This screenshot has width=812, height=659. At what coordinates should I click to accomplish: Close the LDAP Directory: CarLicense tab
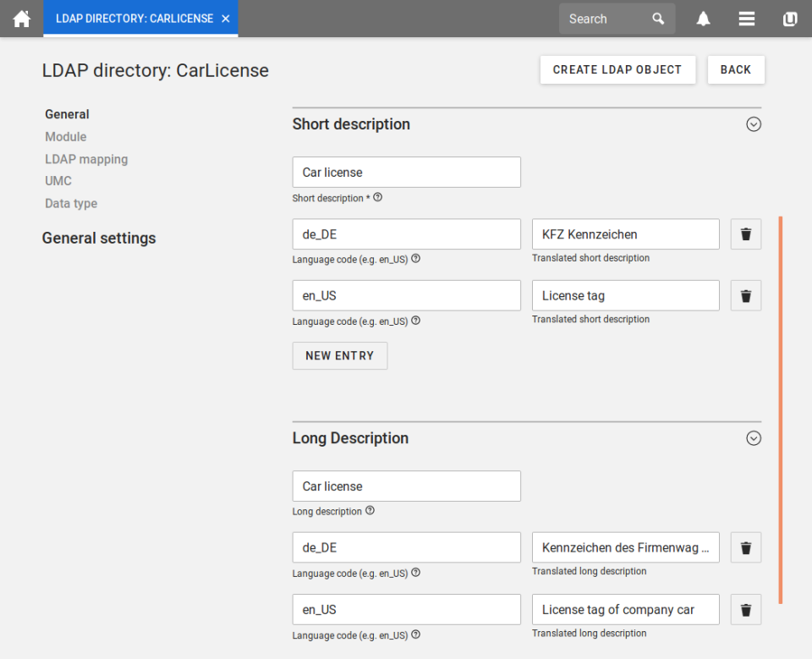(226, 19)
